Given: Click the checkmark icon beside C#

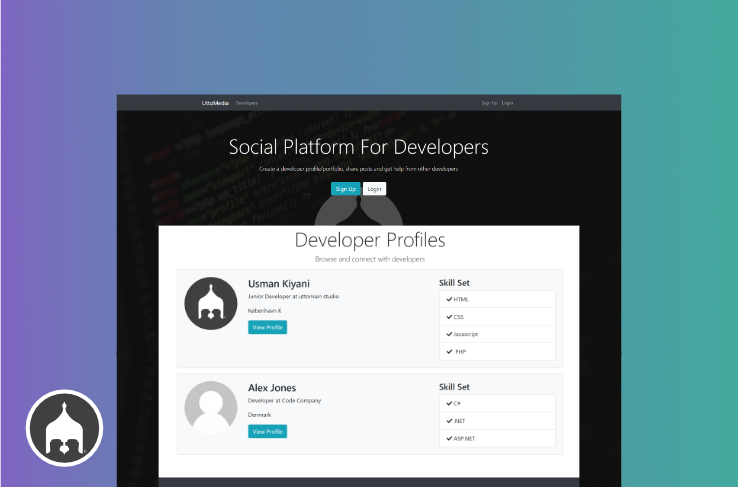Looking at the screenshot, I should [x=449, y=403].
